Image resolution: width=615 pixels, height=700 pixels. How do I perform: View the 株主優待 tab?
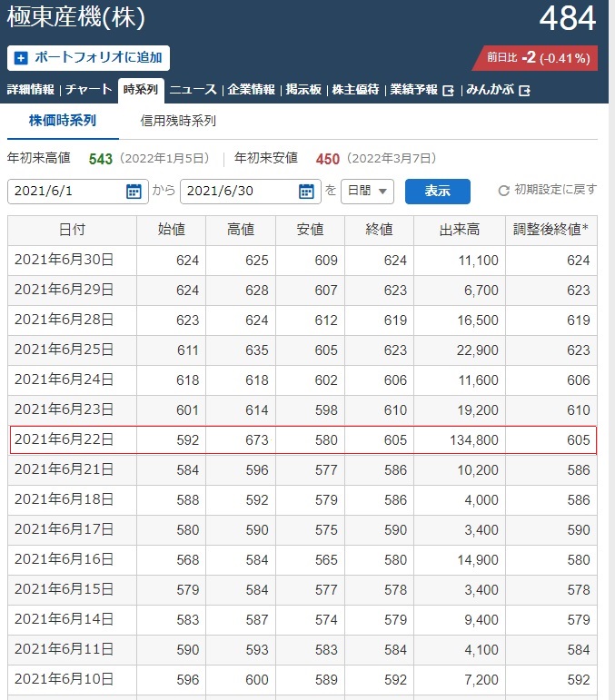[x=355, y=90]
